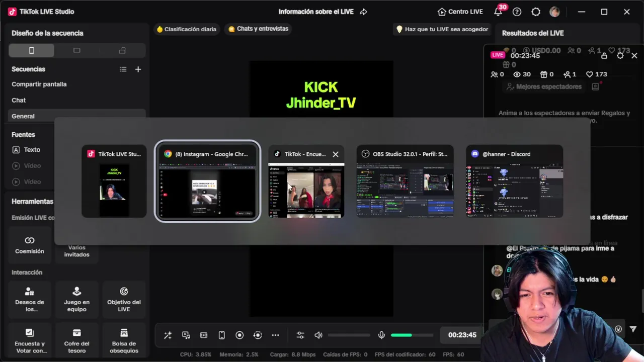Image resolution: width=644 pixels, height=362 pixels.
Task: Mute the microphone
Action: [381, 335]
